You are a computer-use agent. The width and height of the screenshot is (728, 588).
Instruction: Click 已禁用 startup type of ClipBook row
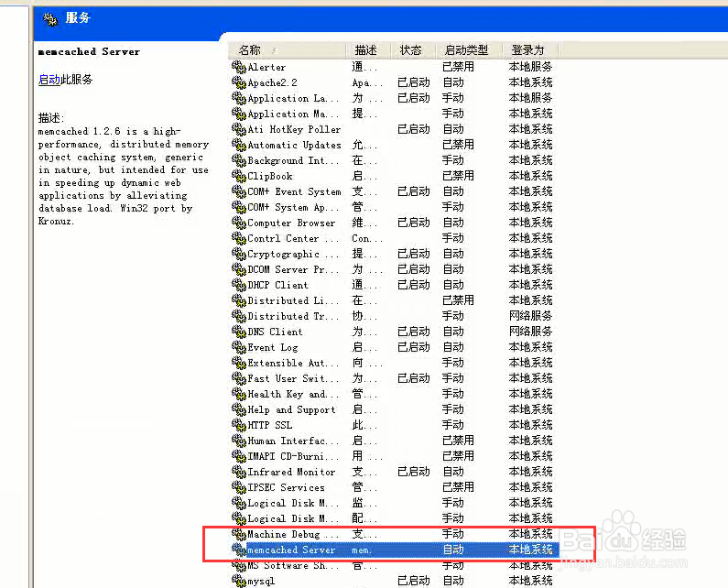[x=458, y=176]
